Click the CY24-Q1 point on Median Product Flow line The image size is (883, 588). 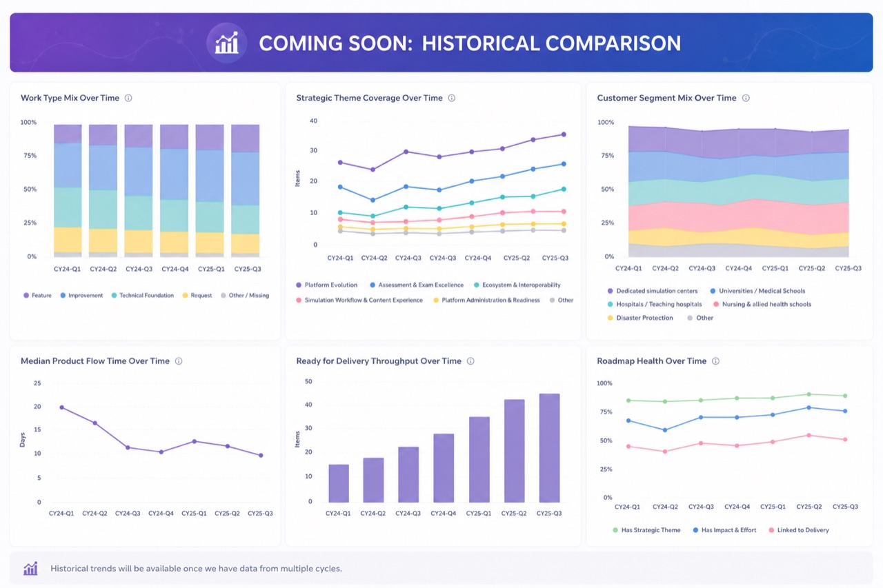point(61,407)
